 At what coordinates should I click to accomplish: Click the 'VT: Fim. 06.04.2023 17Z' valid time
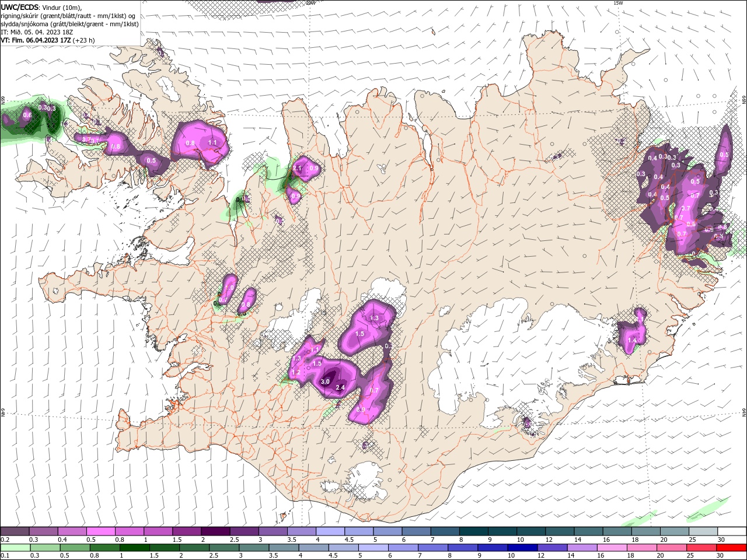pos(36,40)
